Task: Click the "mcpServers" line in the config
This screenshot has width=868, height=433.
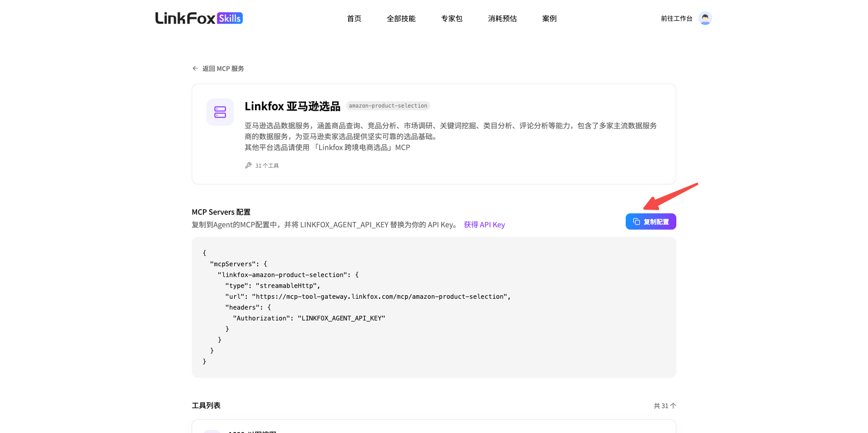Action: tap(239, 264)
